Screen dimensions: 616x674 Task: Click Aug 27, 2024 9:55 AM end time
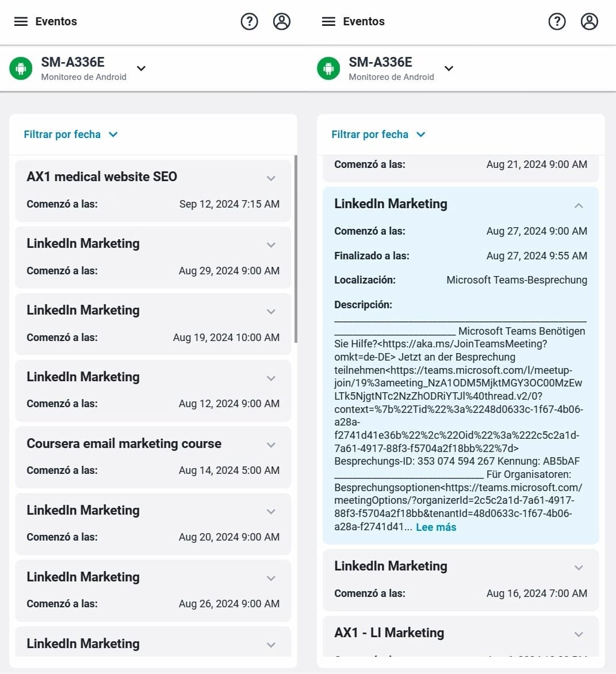(537, 256)
